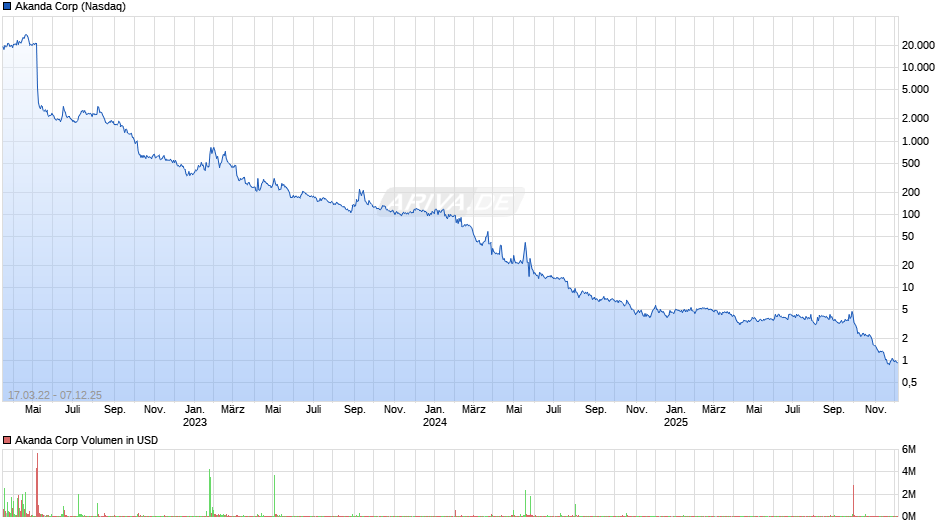Click the 200 price axis label

(x=911, y=192)
